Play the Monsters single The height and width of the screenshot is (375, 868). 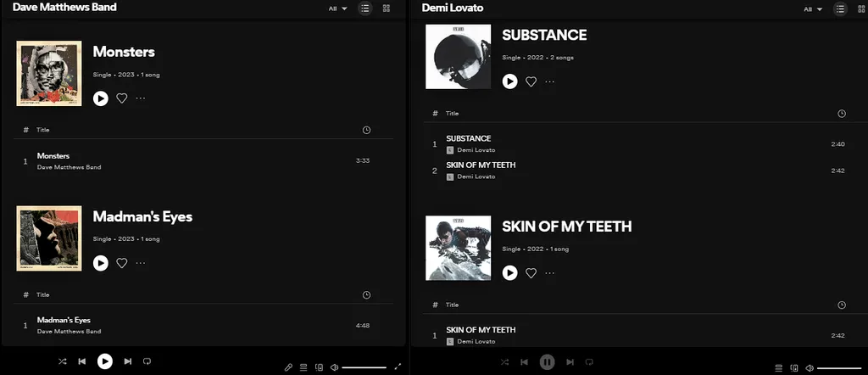(x=100, y=98)
